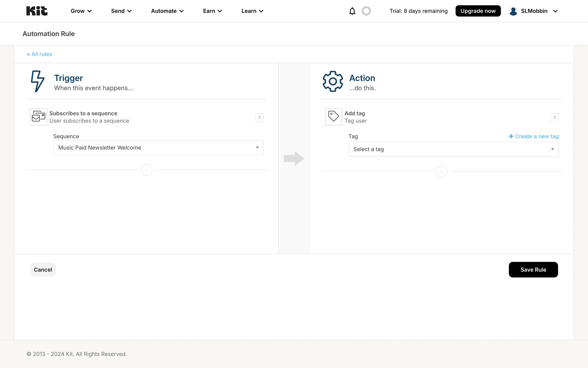Click the lightning bolt Trigger icon
Viewport: 588px width, 368px height.
click(38, 81)
